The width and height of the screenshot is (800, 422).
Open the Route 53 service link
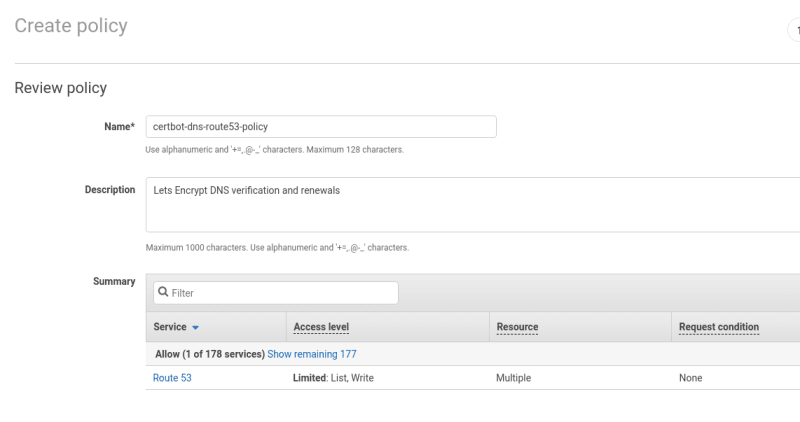coord(172,378)
